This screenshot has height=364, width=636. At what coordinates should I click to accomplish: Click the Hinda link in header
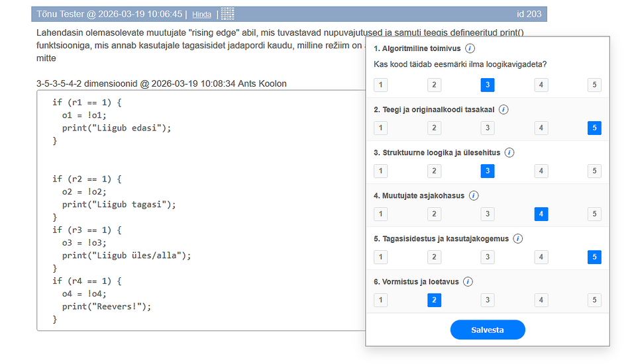202,15
